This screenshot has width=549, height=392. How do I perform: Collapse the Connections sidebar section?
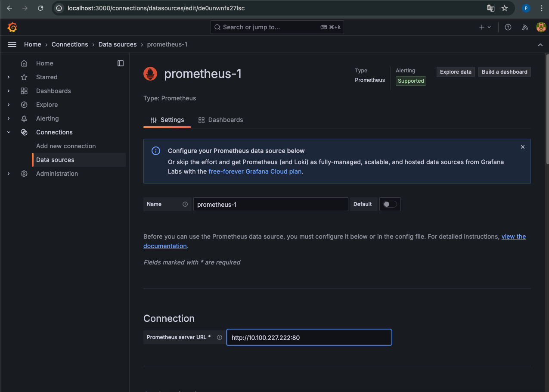pos(8,132)
